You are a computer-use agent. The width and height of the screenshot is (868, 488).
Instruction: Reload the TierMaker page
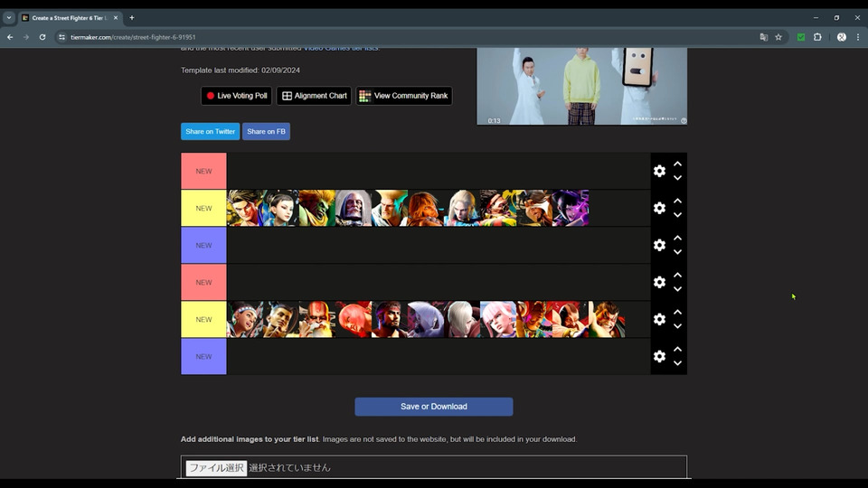pyautogui.click(x=42, y=37)
